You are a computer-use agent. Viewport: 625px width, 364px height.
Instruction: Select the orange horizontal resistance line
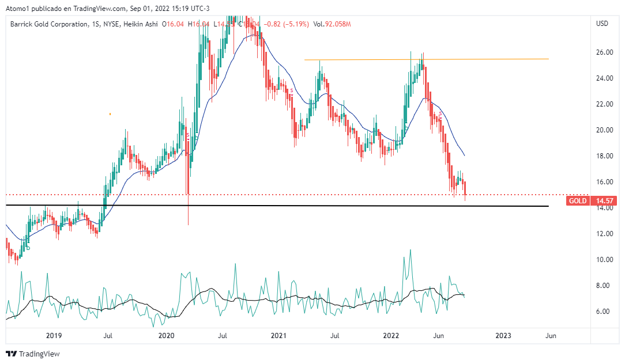click(x=427, y=59)
